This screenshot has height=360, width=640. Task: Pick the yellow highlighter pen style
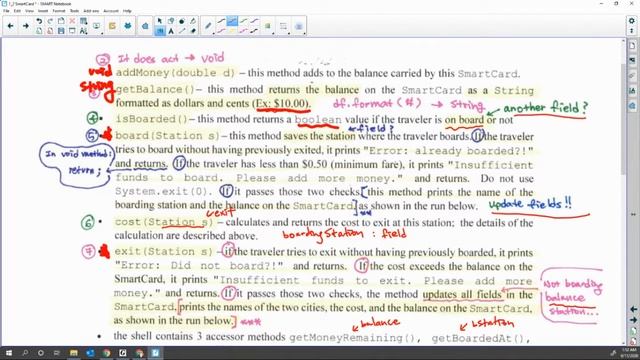(232, 31)
